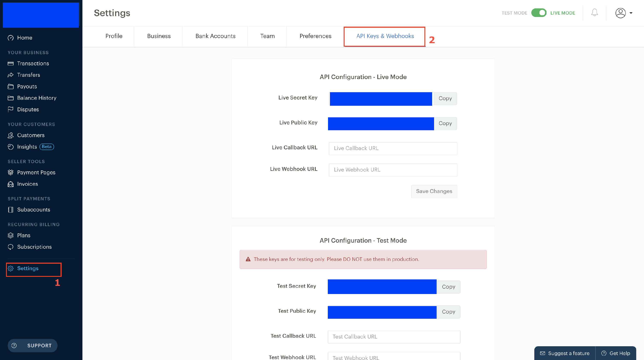Click the Invoices envelope icon

pyautogui.click(x=11, y=184)
